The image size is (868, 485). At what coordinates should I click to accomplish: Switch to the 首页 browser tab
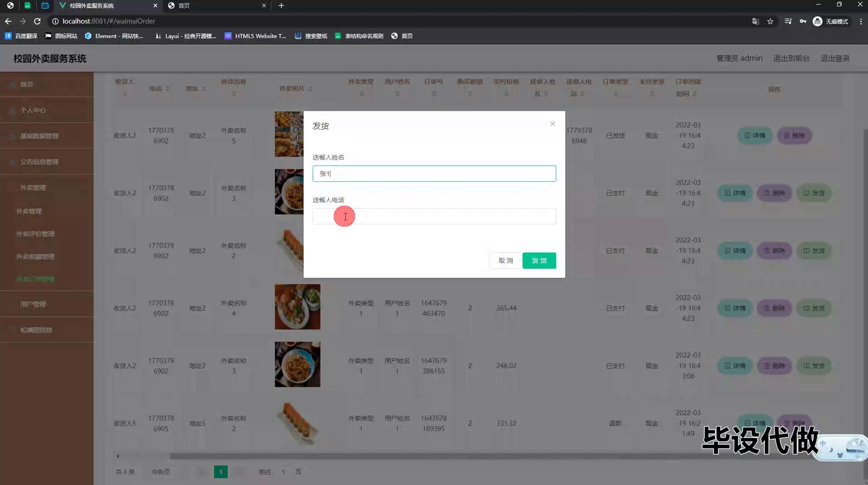[x=212, y=5]
